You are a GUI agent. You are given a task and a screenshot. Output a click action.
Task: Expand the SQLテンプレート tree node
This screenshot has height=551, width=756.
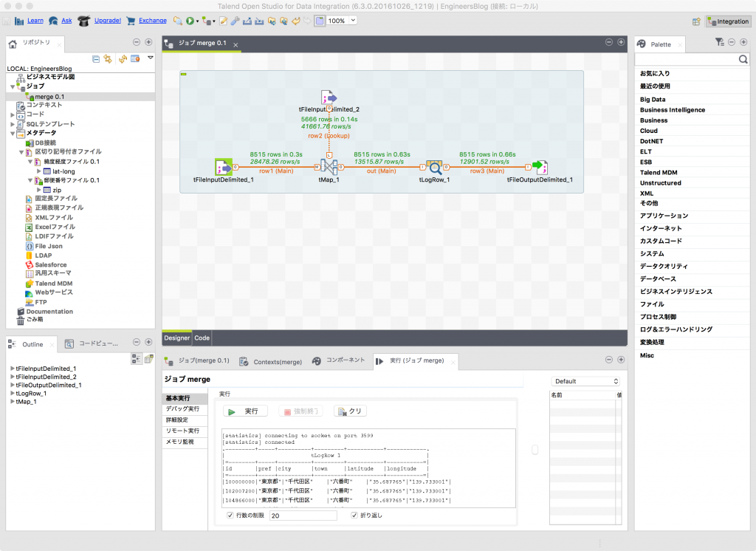tap(13, 124)
